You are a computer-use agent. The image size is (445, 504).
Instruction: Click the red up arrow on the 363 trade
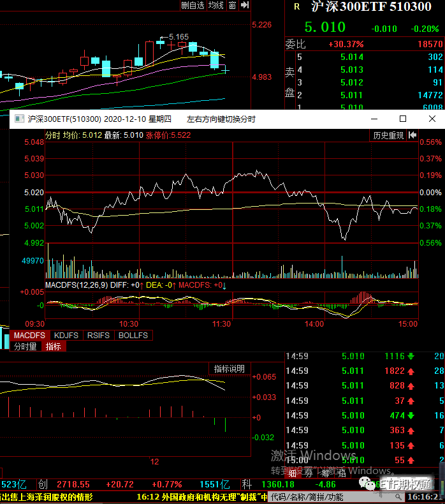(411, 431)
